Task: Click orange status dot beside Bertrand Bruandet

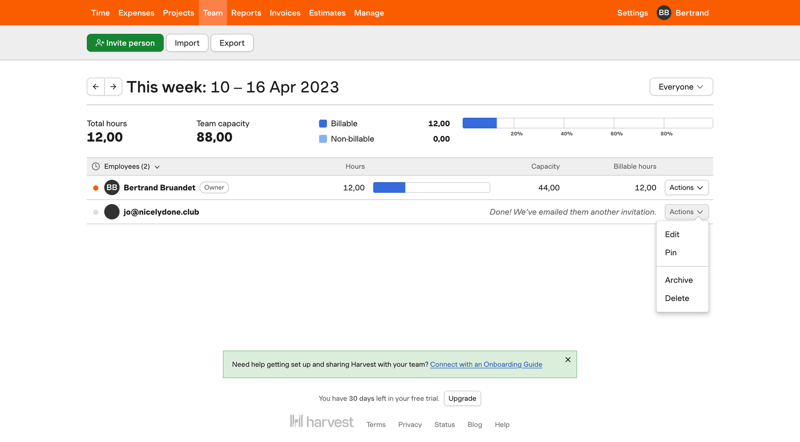Action: 95,188
